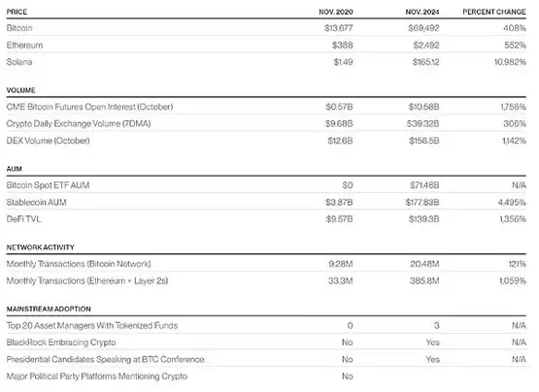Select Monthly Transactions (Ethereum + Layer 2s) label
539x392 pixels.
tap(87, 280)
